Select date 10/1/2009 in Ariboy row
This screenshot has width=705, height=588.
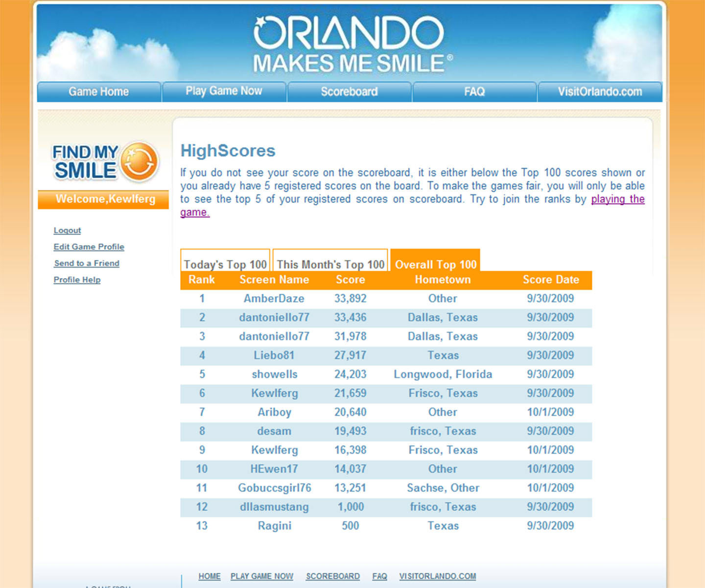click(x=551, y=412)
